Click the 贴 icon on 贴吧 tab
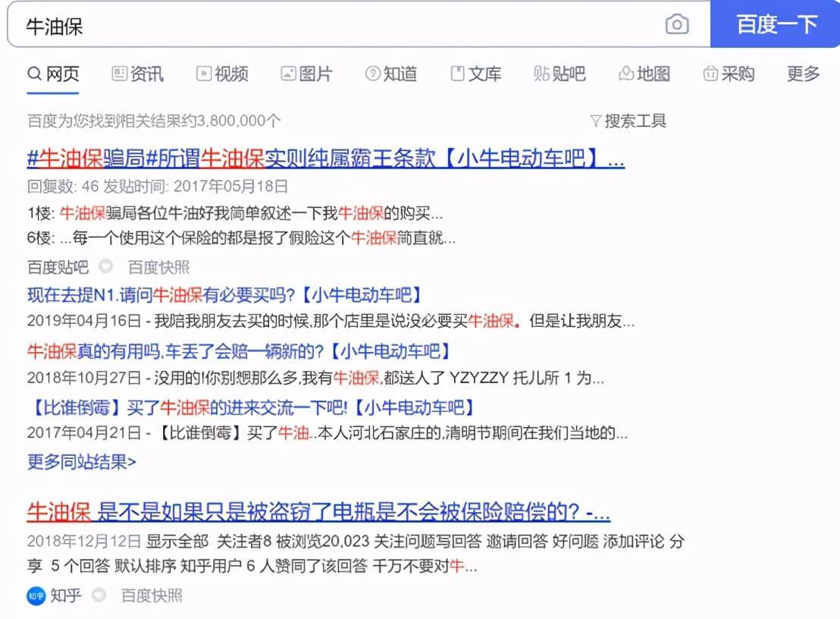Screen dimensions: 840x619 click(x=541, y=74)
